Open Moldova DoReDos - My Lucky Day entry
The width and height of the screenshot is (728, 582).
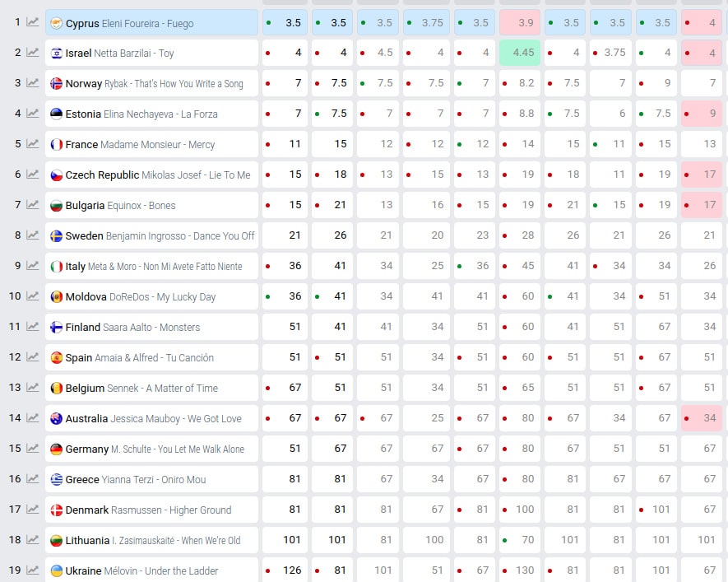click(x=151, y=296)
